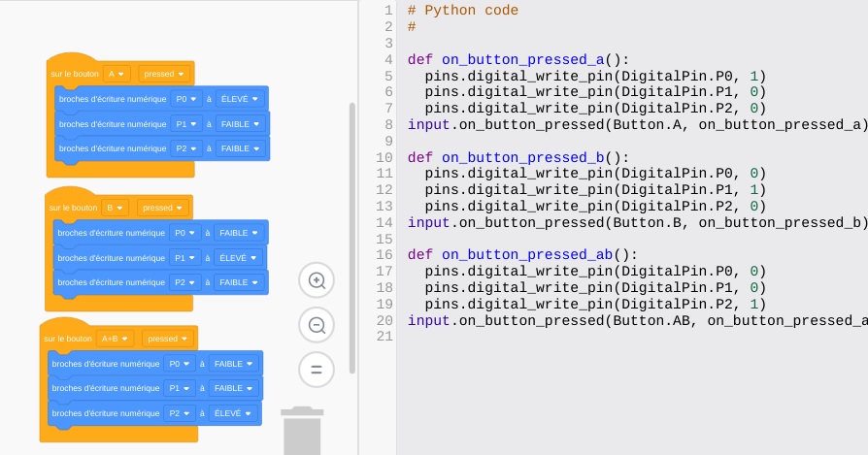Change ÉLEVÉ value dropdown in A+B block

click(232, 413)
